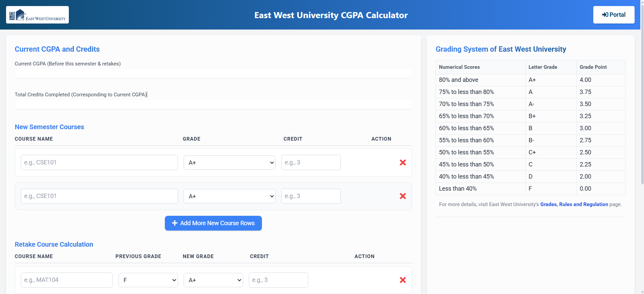This screenshot has height=294, width=644.
Task: Click the East West University logo
Action: coord(37,15)
